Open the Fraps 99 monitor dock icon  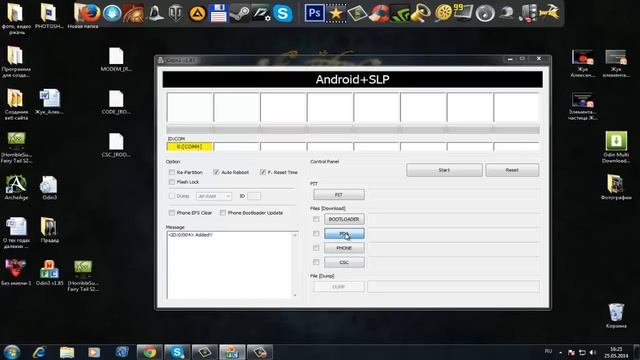pos(463,13)
